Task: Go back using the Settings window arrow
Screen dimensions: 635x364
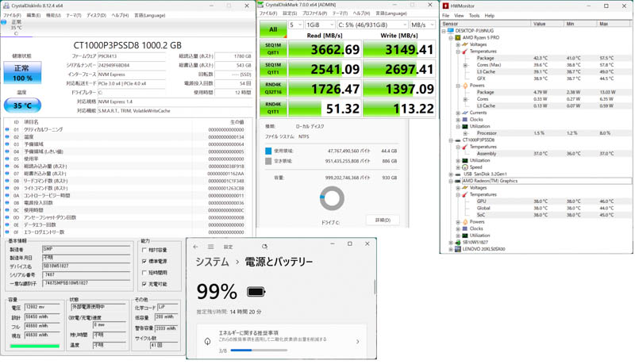Action: 195,247
